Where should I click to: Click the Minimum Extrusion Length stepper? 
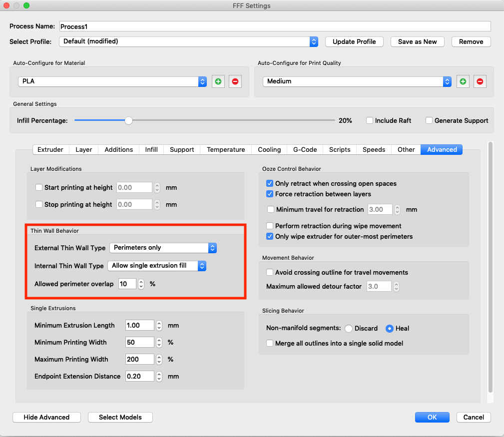click(x=159, y=326)
